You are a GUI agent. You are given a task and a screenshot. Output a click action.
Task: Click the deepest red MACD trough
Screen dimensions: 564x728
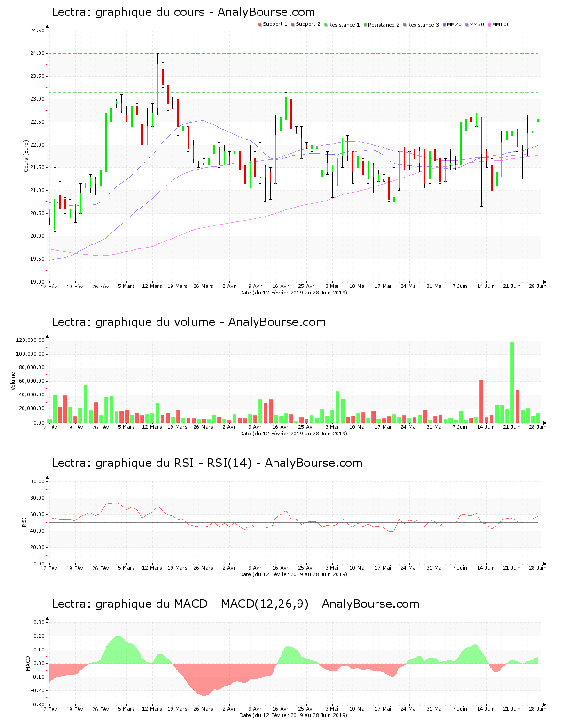coord(204,694)
